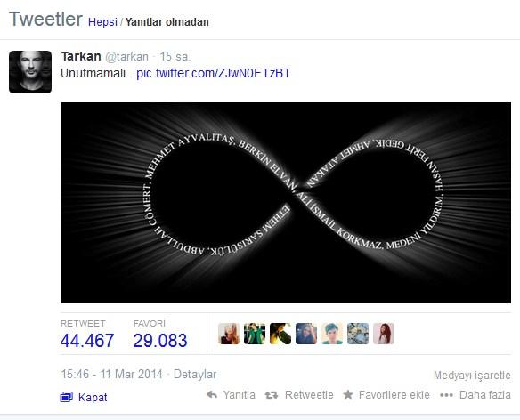The image size is (520, 420).
Task: Open the pic.twitter.com/ZJwN0FTzBT link
Action: pos(213,73)
